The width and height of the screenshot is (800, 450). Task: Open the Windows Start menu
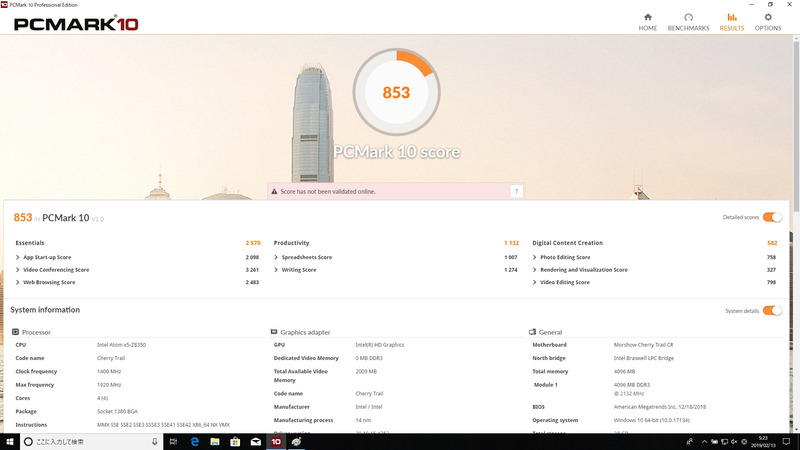(10, 442)
